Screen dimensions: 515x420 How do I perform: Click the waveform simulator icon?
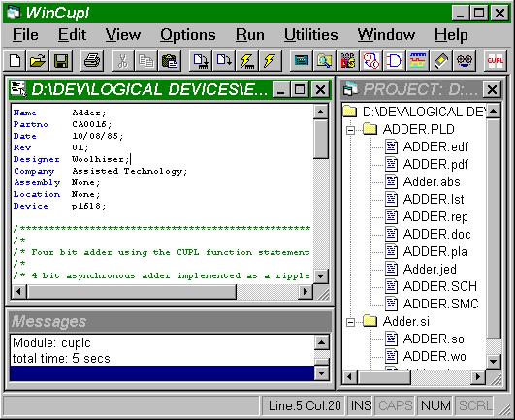pyautogui.click(x=417, y=61)
